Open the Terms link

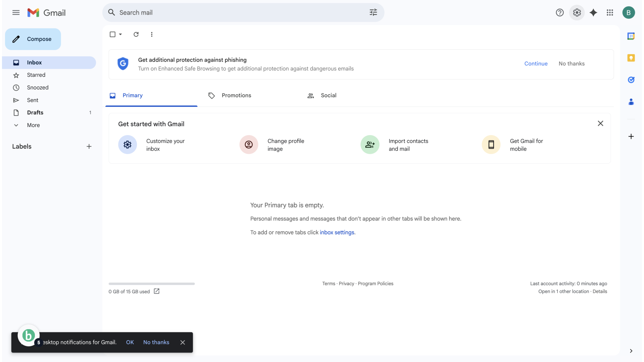328,284
